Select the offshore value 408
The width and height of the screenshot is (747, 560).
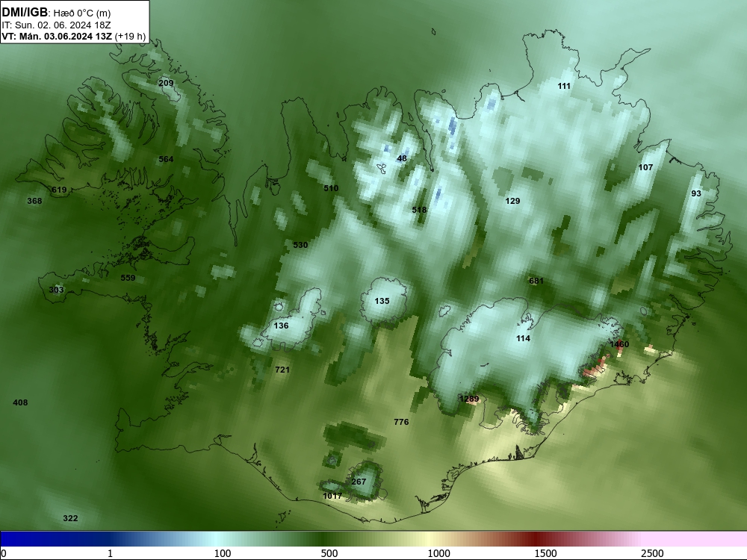(x=20, y=402)
